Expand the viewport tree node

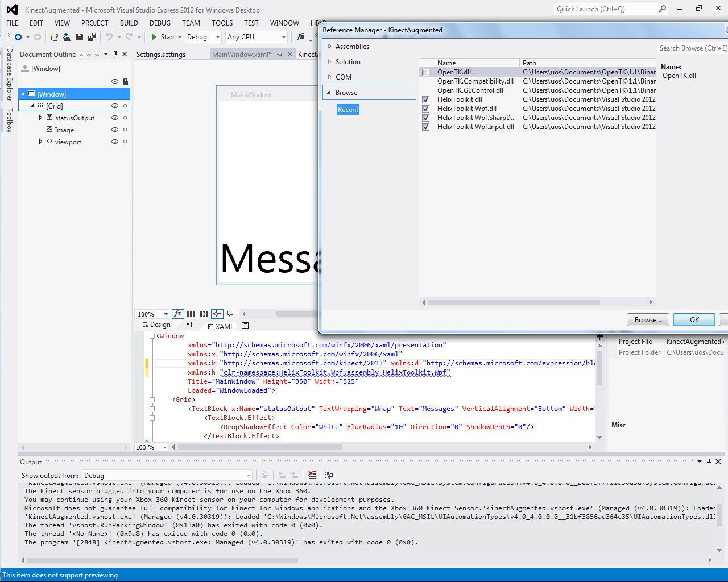click(40, 142)
